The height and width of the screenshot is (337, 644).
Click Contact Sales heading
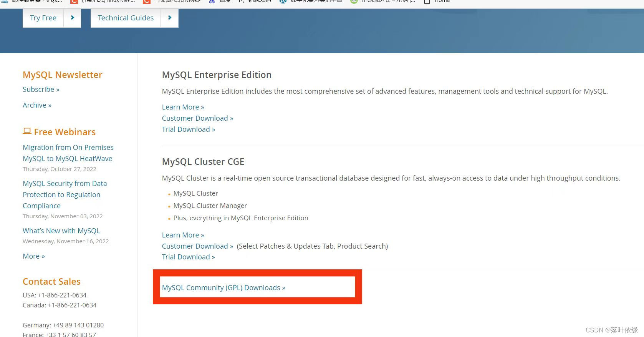[51, 282]
